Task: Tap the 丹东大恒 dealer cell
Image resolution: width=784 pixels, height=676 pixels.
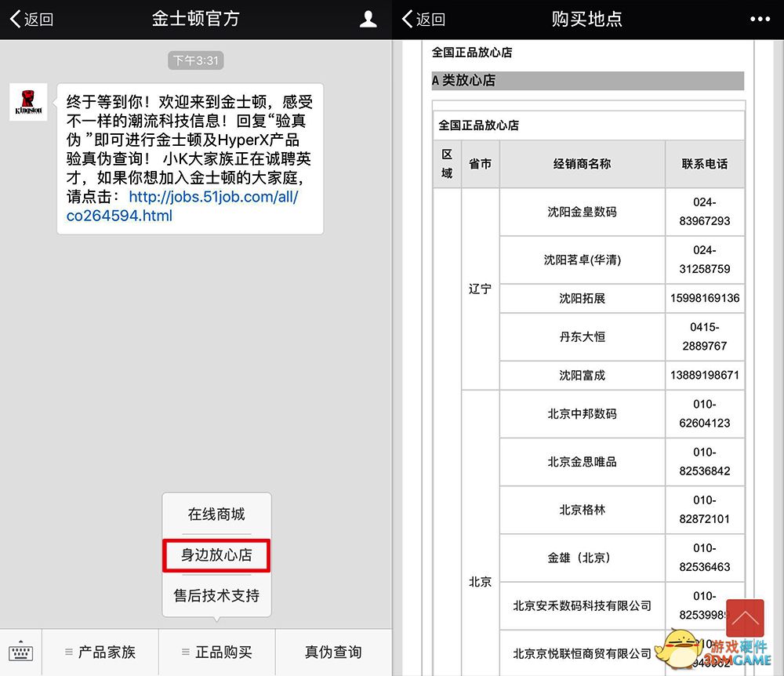Action: 582,337
